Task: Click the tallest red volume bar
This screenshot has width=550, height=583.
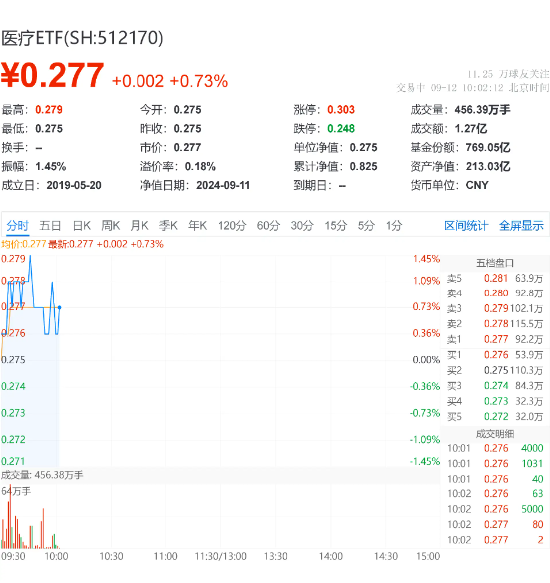Action: tap(10, 517)
